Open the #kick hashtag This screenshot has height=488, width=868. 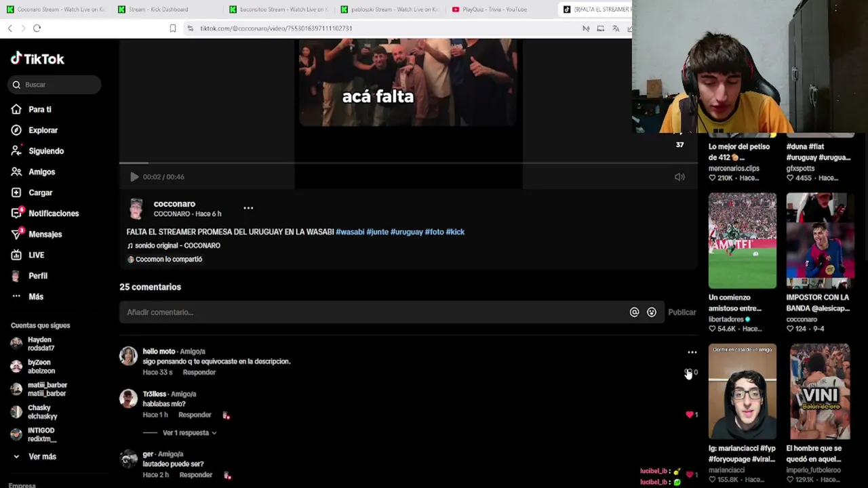(x=455, y=232)
